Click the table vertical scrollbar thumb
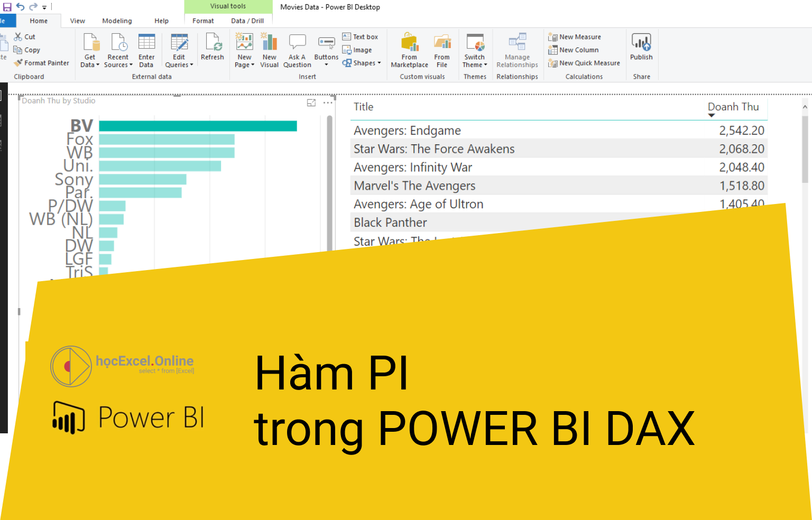Image resolution: width=812 pixels, height=520 pixels. [805, 150]
